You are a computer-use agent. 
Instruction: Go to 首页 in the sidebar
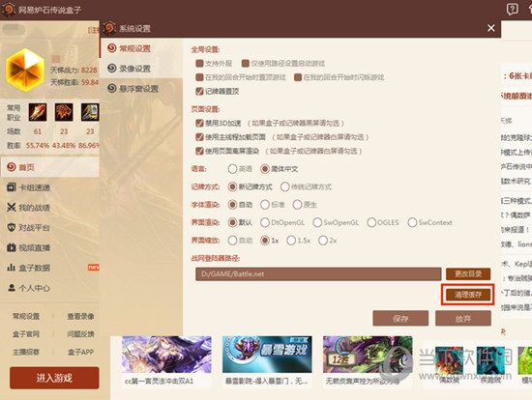[50, 167]
